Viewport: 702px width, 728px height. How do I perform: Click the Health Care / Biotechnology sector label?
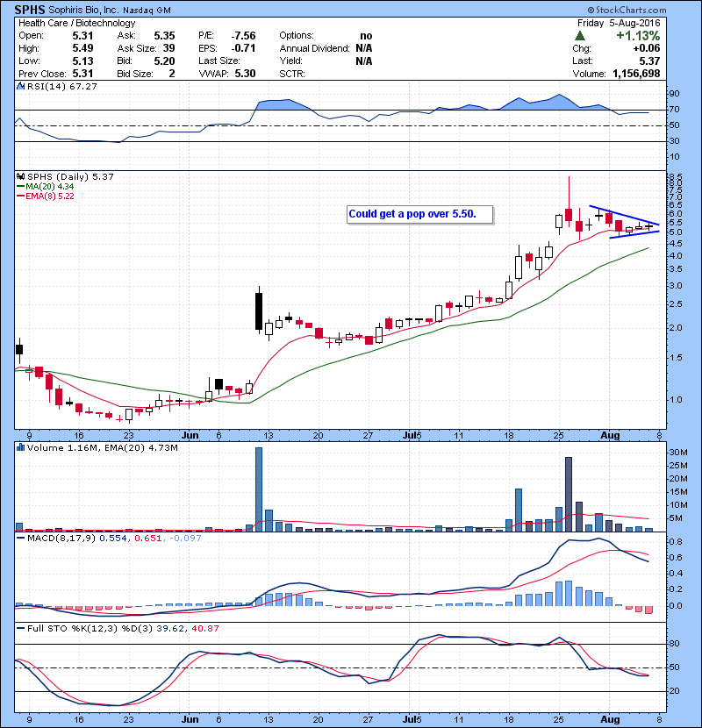pos(76,23)
